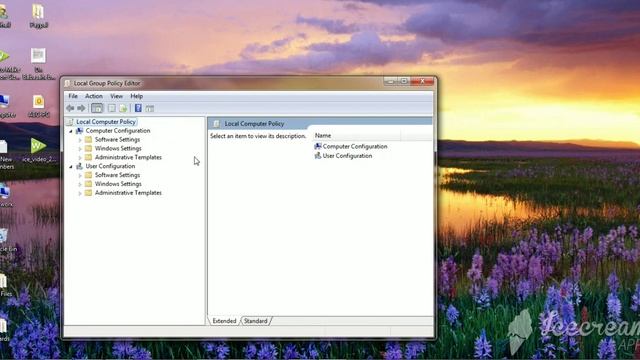The width and height of the screenshot is (640, 360).
Task: Expand Administrative Templates under Computer Configuration
Action: pyautogui.click(x=80, y=158)
